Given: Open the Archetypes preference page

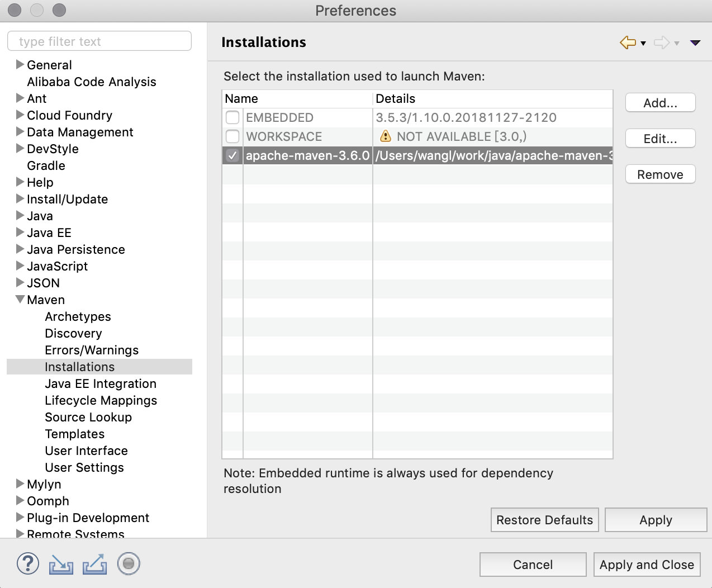Looking at the screenshot, I should 78,316.
